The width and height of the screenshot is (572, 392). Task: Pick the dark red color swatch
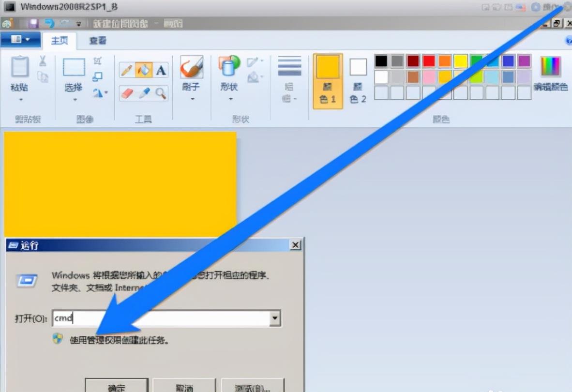[413, 61]
